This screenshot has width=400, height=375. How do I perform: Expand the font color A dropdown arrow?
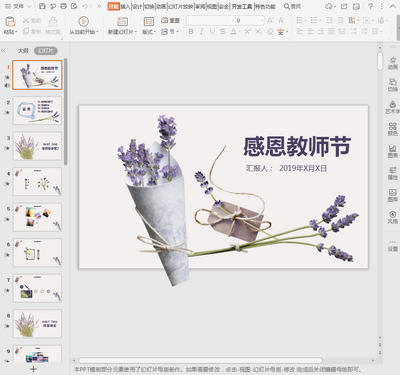tap(240, 32)
